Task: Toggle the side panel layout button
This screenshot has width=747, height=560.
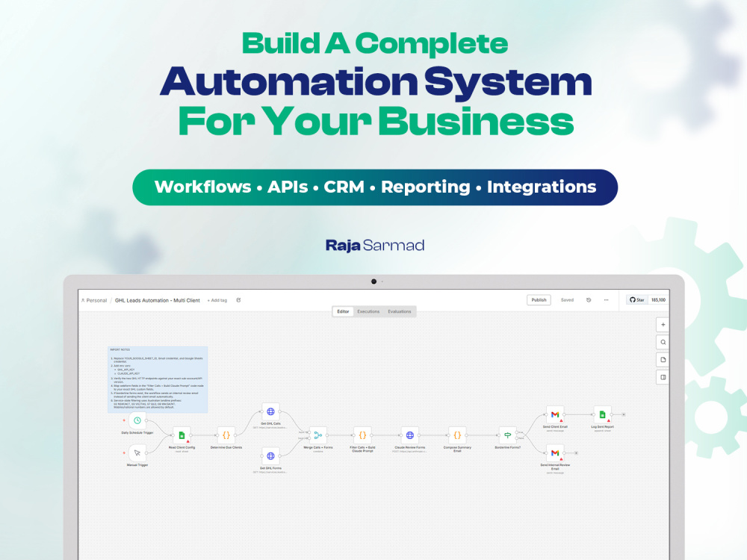Action: pyautogui.click(x=663, y=377)
